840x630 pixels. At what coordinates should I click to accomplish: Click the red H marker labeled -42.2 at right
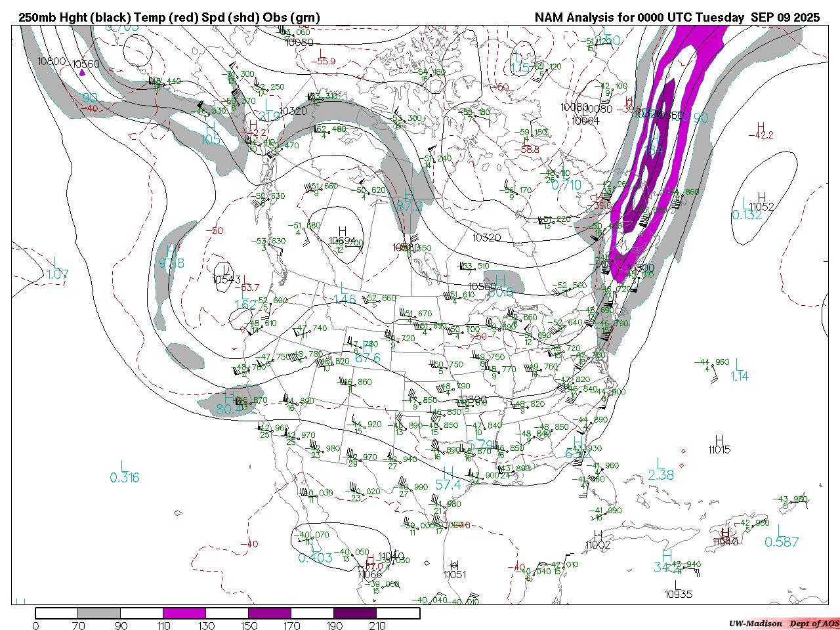(x=761, y=127)
